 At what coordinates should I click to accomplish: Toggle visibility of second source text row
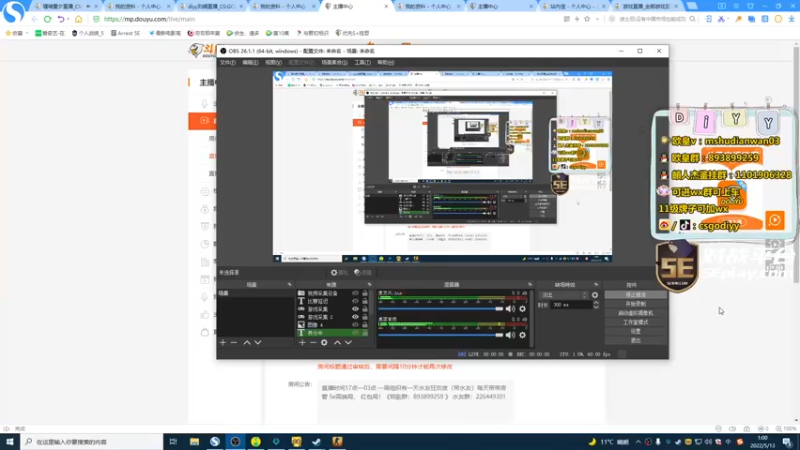click(x=356, y=301)
